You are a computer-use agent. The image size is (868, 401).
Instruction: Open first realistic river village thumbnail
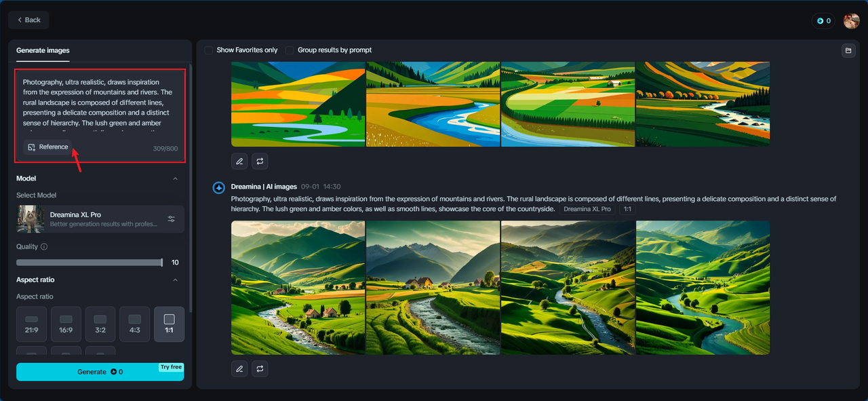298,288
